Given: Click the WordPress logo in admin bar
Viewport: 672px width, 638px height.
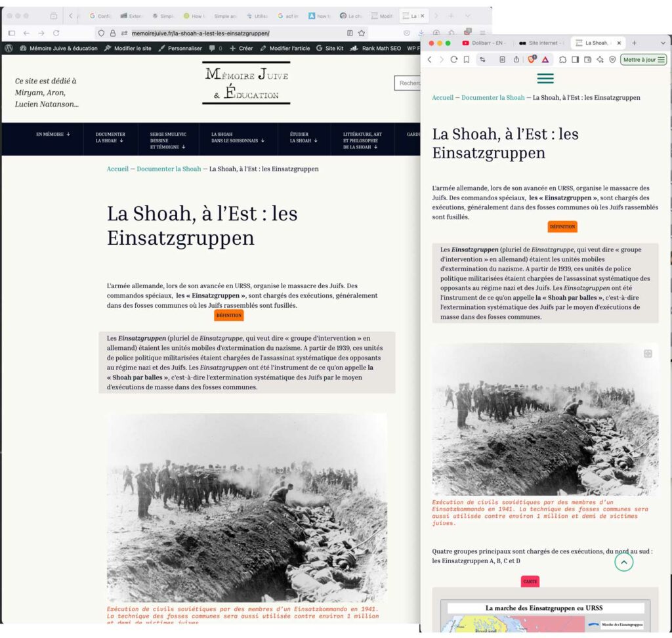Looking at the screenshot, I should click(x=9, y=48).
